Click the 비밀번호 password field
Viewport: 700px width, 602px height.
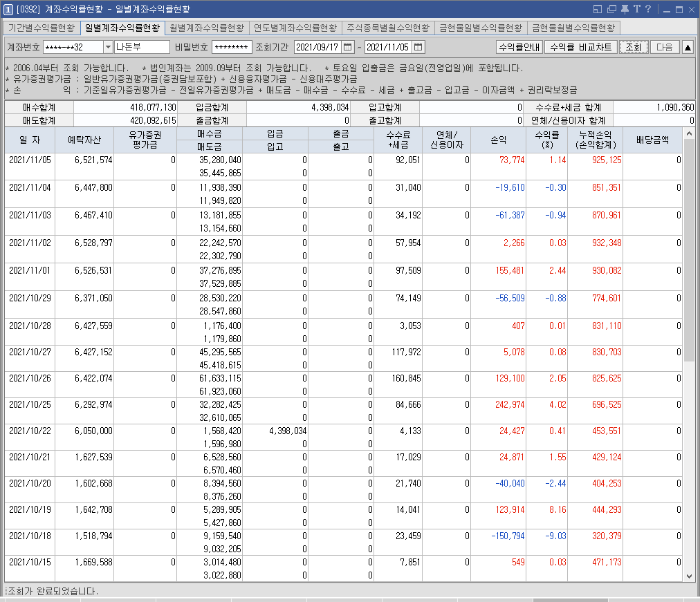(x=231, y=47)
